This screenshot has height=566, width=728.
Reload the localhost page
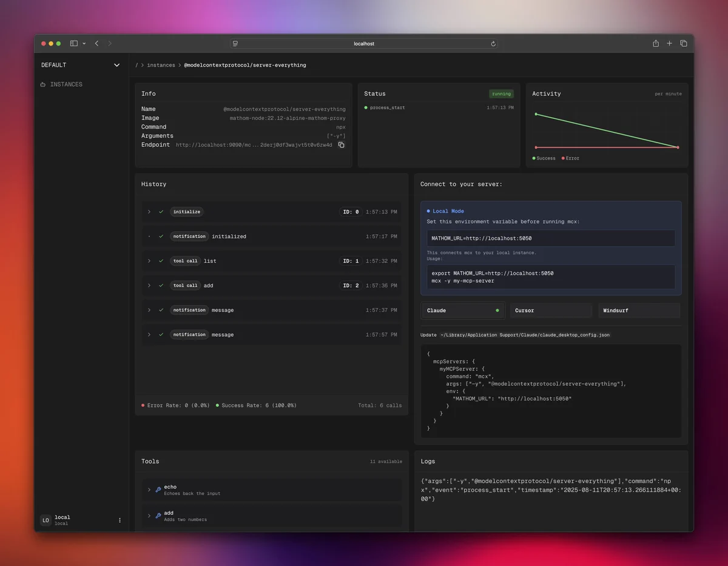tap(493, 44)
